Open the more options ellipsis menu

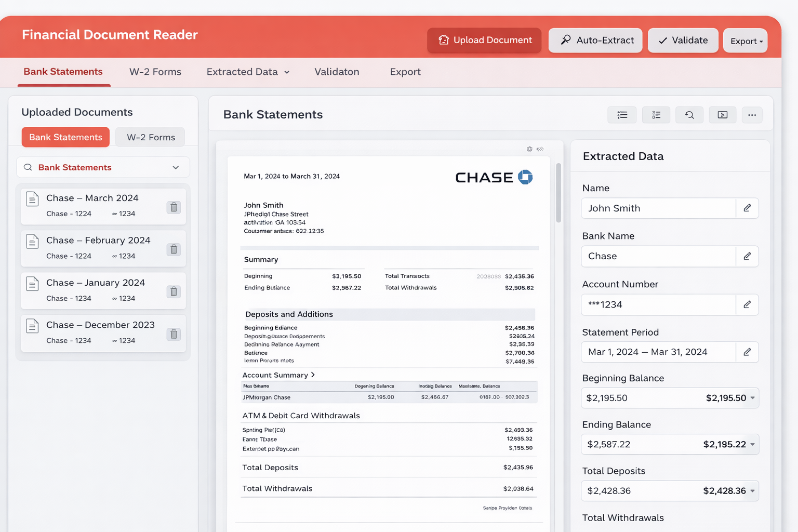752,115
